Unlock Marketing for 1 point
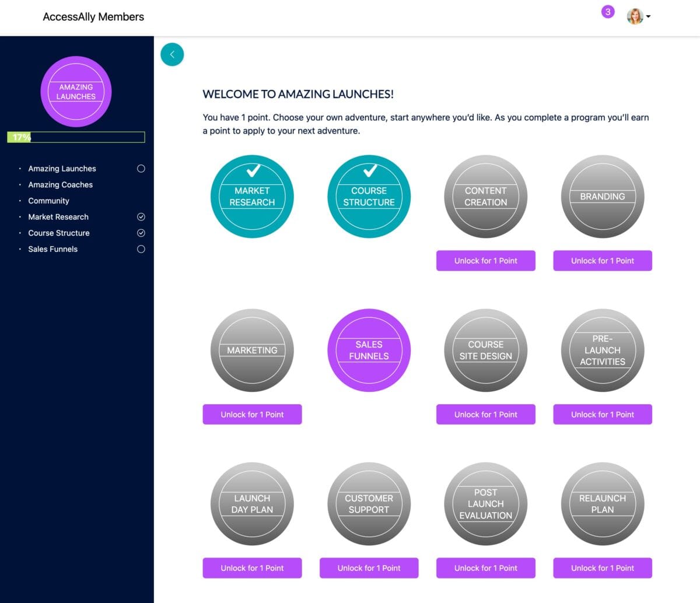700x603 pixels. click(252, 414)
